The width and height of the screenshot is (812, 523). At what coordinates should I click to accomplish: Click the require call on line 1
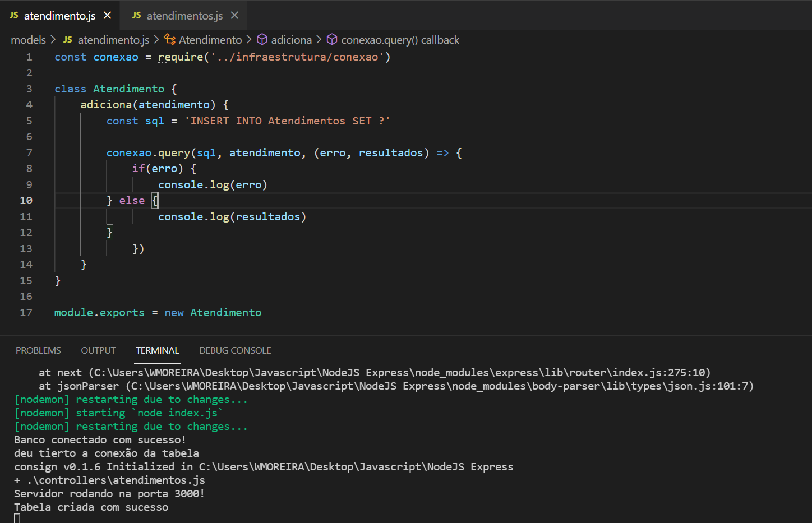(181, 57)
